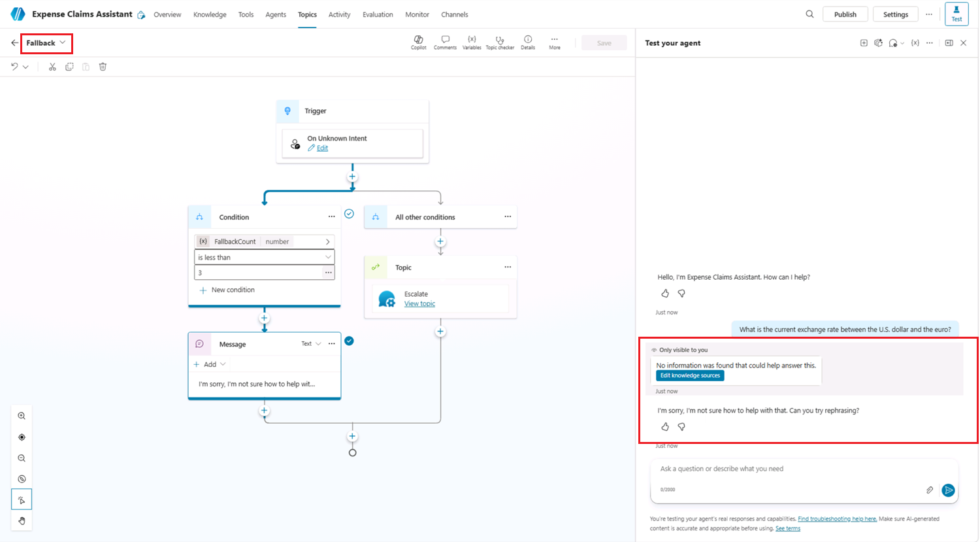
Task: Open the Topic node options menu
Action: point(508,267)
